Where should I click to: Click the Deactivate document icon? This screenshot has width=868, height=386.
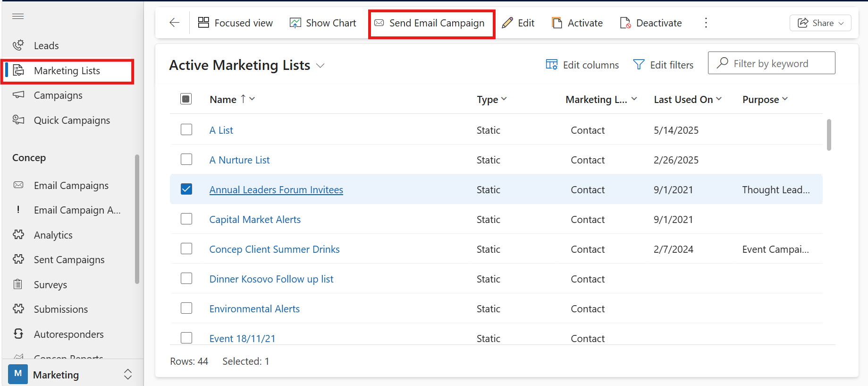tap(625, 23)
